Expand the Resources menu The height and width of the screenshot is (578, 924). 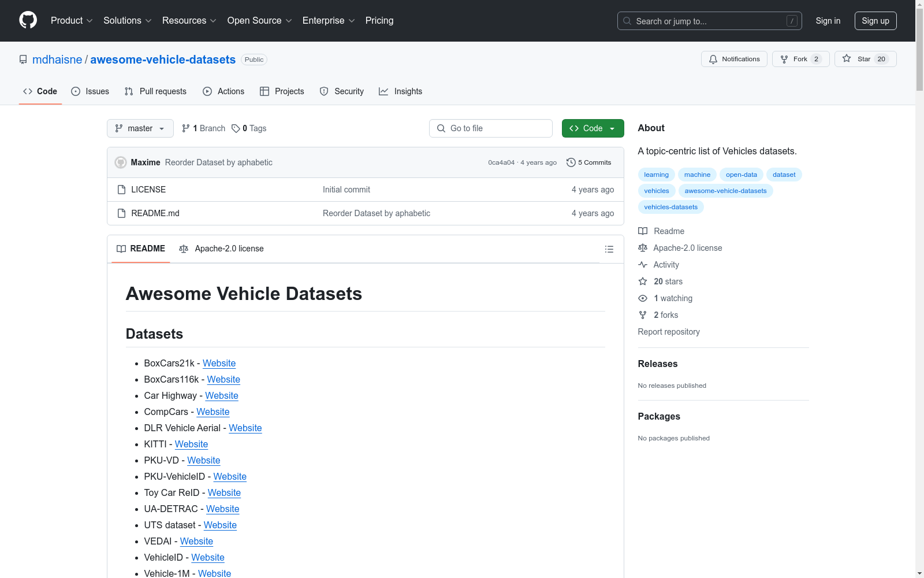[189, 21]
